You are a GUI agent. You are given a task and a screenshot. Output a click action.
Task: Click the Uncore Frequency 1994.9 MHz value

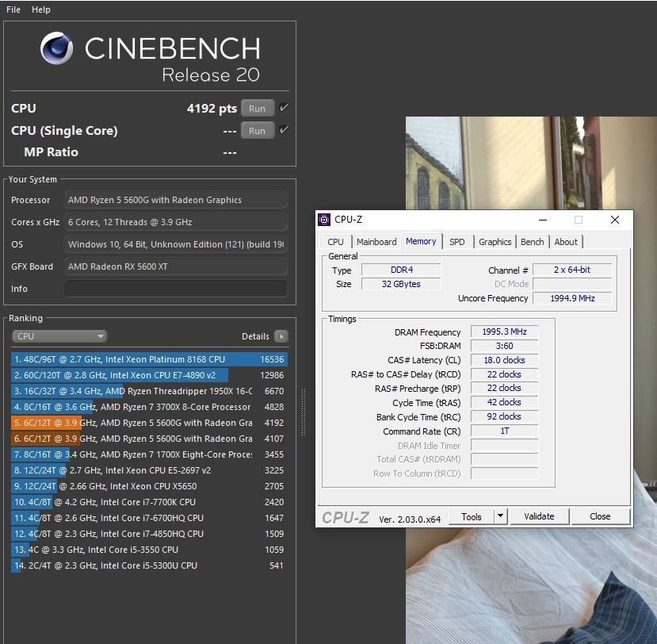572,298
